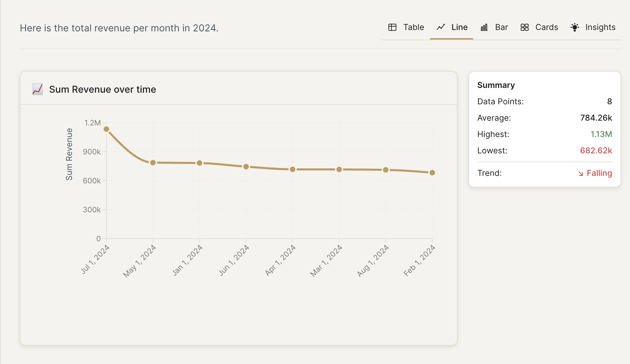Click the Insights lightbulb icon

pyautogui.click(x=575, y=27)
